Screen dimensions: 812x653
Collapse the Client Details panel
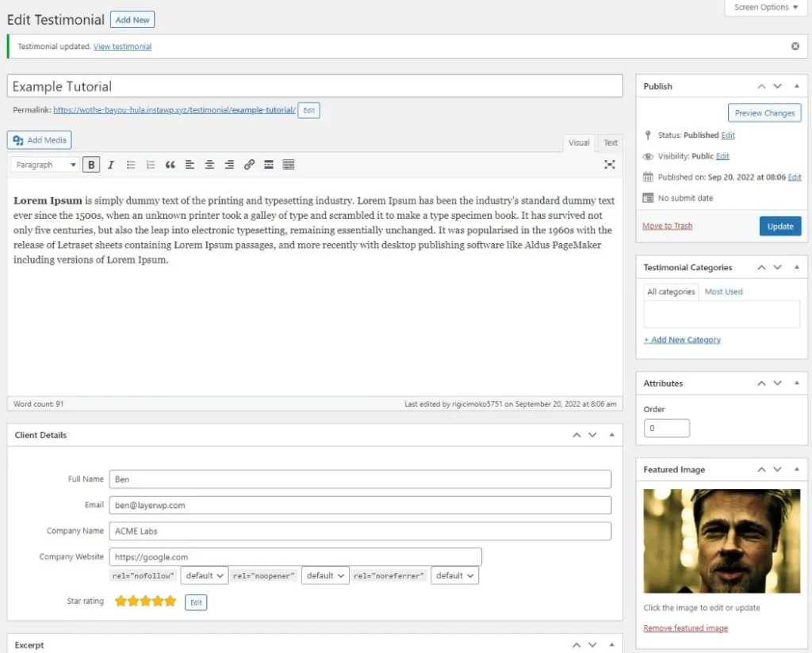611,434
